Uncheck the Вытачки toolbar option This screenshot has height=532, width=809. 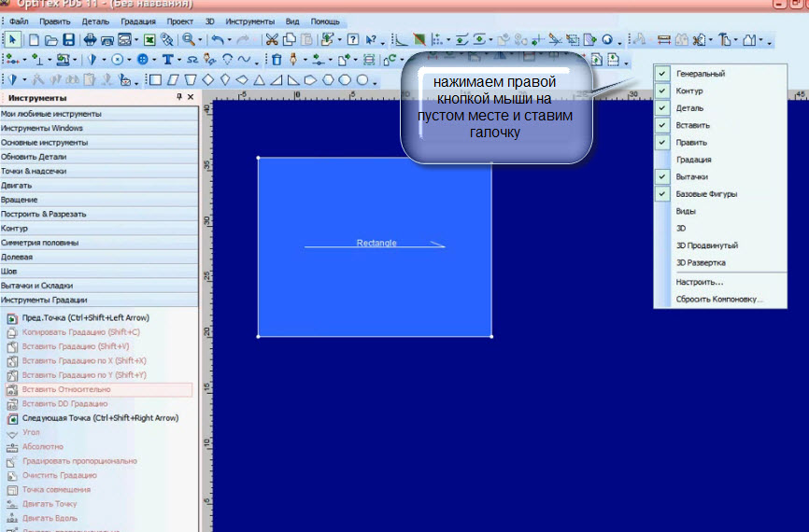click(x=719, y=176)
